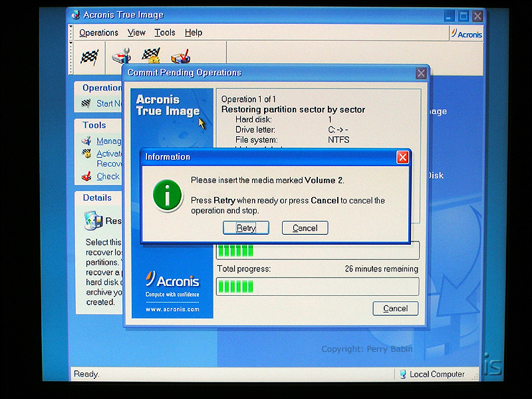Viewport: 532px width, 399px height.
Task: Click the red checkmark icon beside Check
Action: click(x=87, y=176)
